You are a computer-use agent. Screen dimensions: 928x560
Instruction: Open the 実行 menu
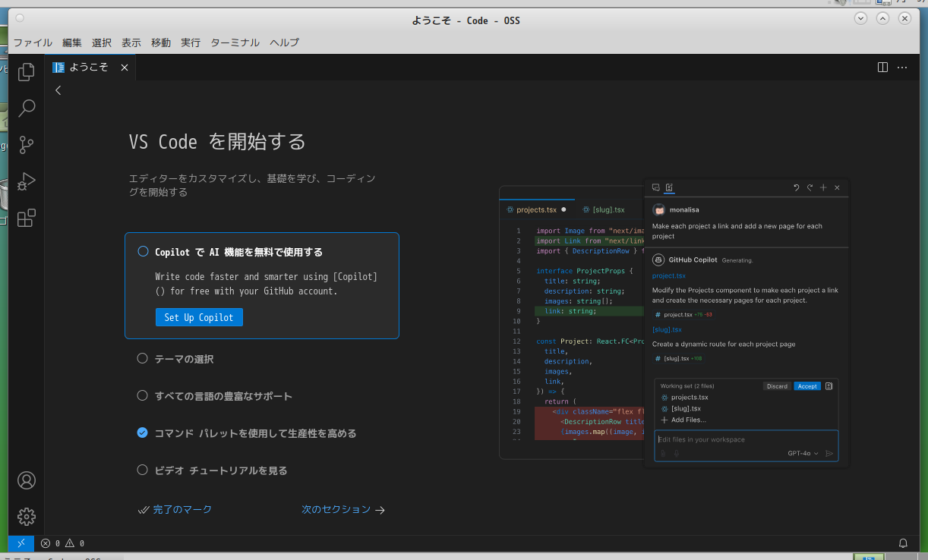(x=191, y=42)
